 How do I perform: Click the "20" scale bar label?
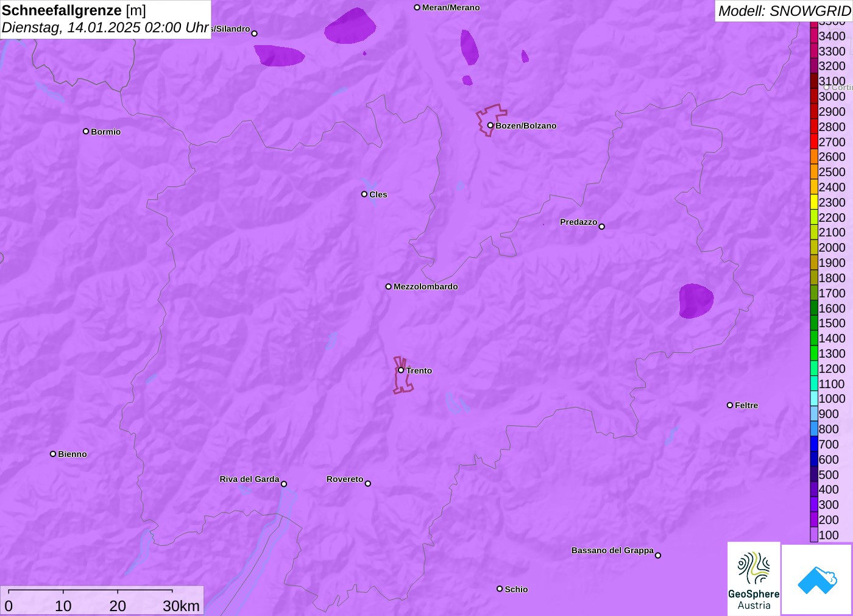coord(118,606)
